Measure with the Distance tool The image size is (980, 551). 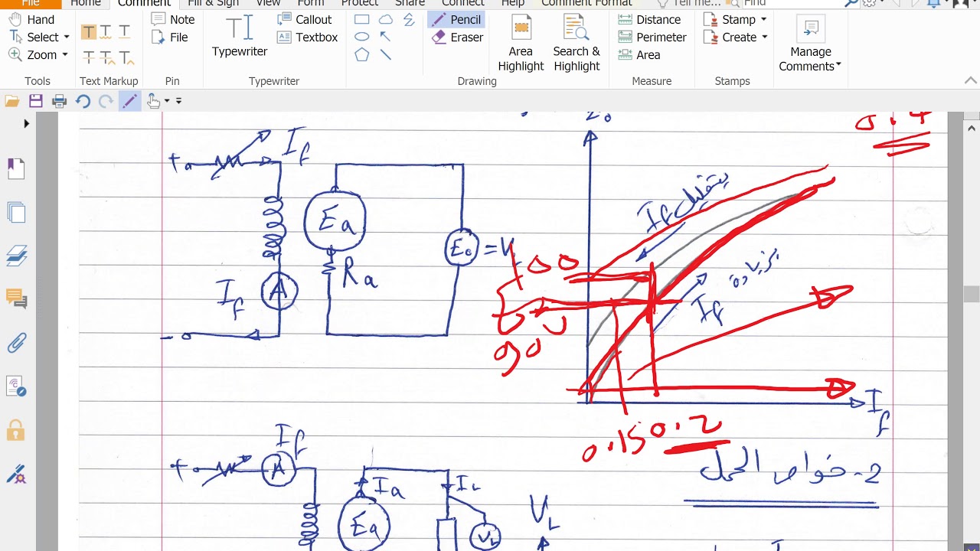coord(649,19)
